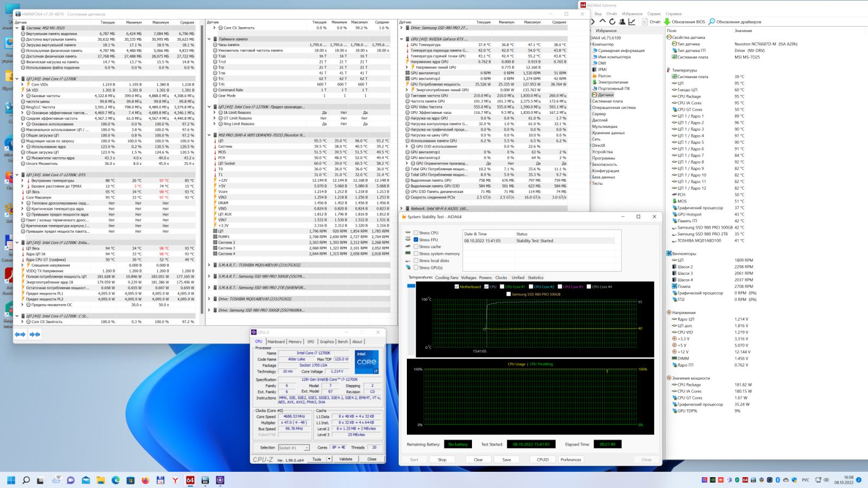
Task: Open the Tools dropdown arrow in CPU-Z
Action: point(329,459)
